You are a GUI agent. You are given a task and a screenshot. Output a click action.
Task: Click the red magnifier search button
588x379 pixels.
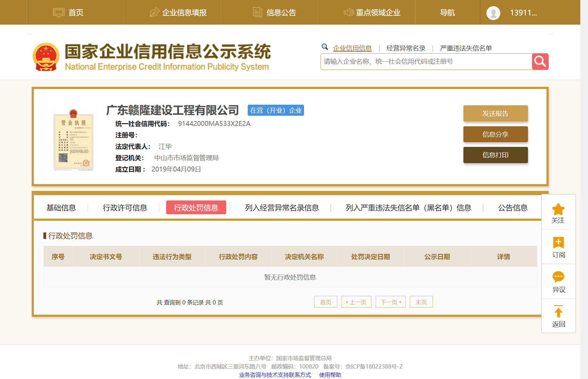click(x=540, y=62)
